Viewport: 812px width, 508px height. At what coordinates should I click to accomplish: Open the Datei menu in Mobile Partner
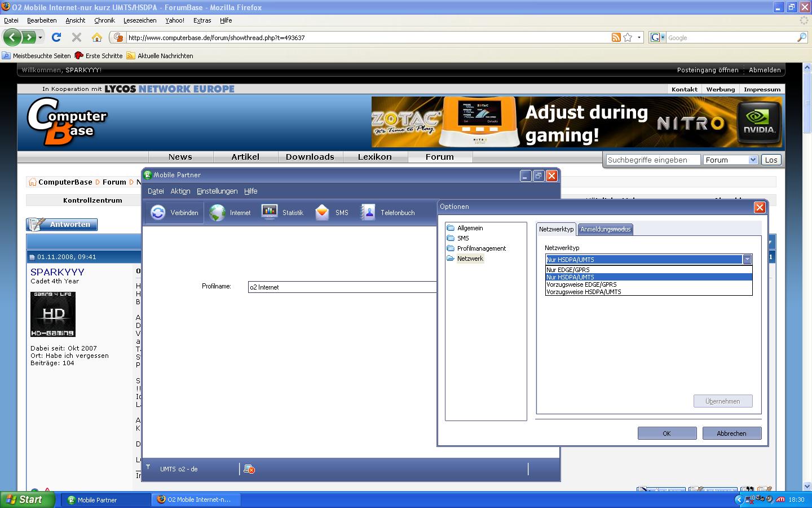(156, 191)
